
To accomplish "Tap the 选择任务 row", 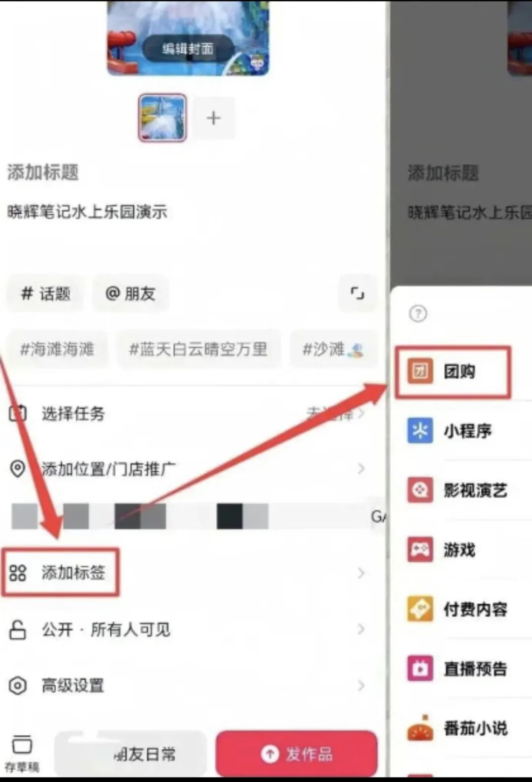I will pyautogui.click(x=187, y=413).
